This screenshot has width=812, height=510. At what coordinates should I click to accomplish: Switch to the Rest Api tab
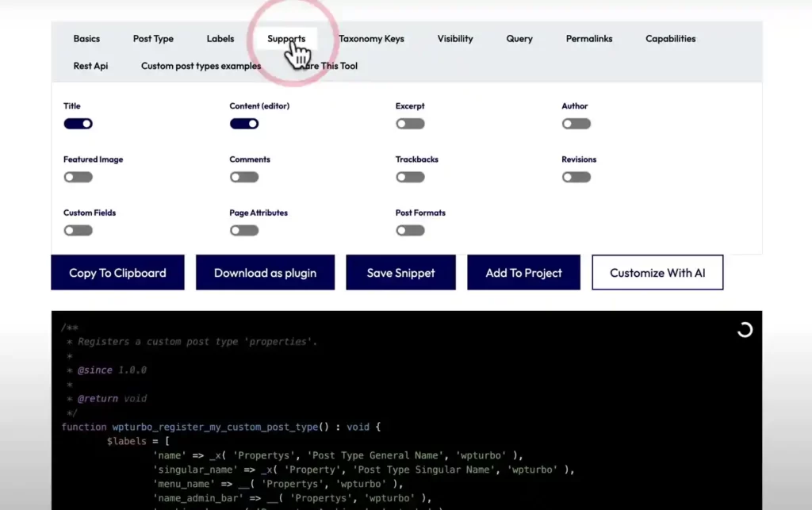click(90, 66)
